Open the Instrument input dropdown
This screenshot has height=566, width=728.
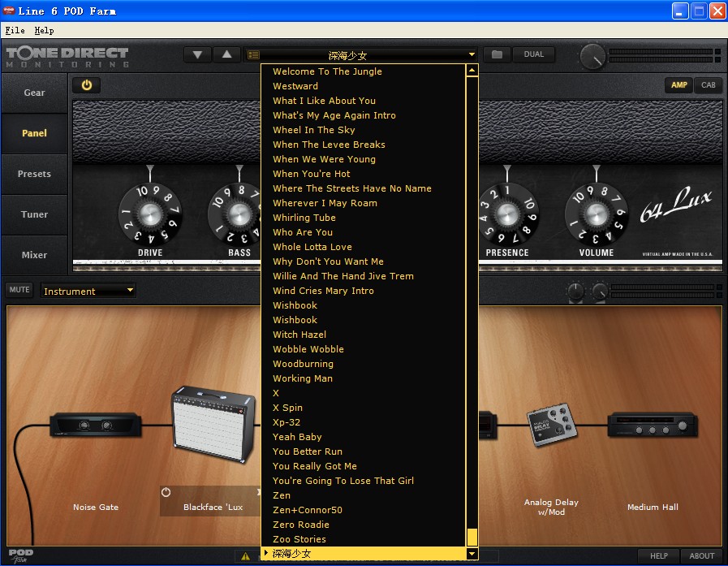coord(88,291)
